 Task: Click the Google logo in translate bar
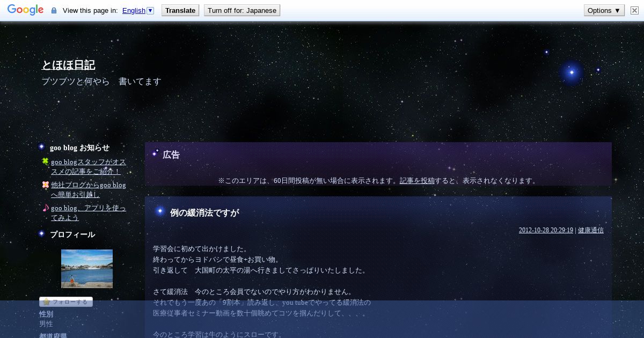tap(25, 10)
